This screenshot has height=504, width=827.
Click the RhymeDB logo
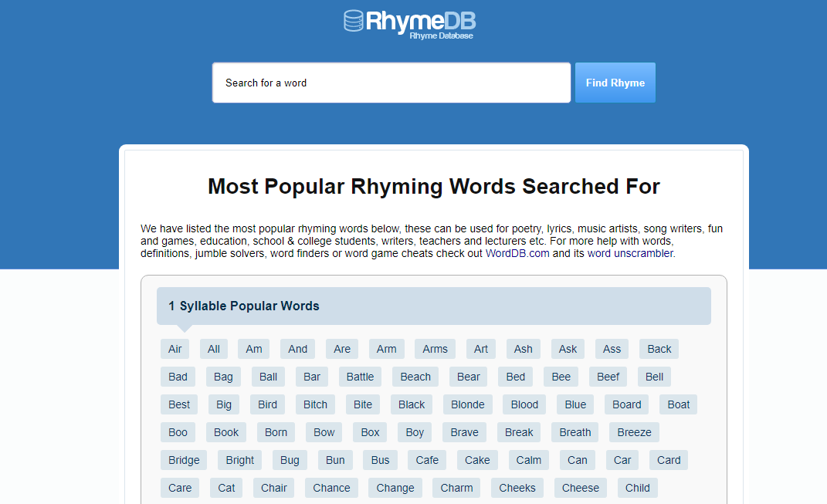(x=410, y=24)
